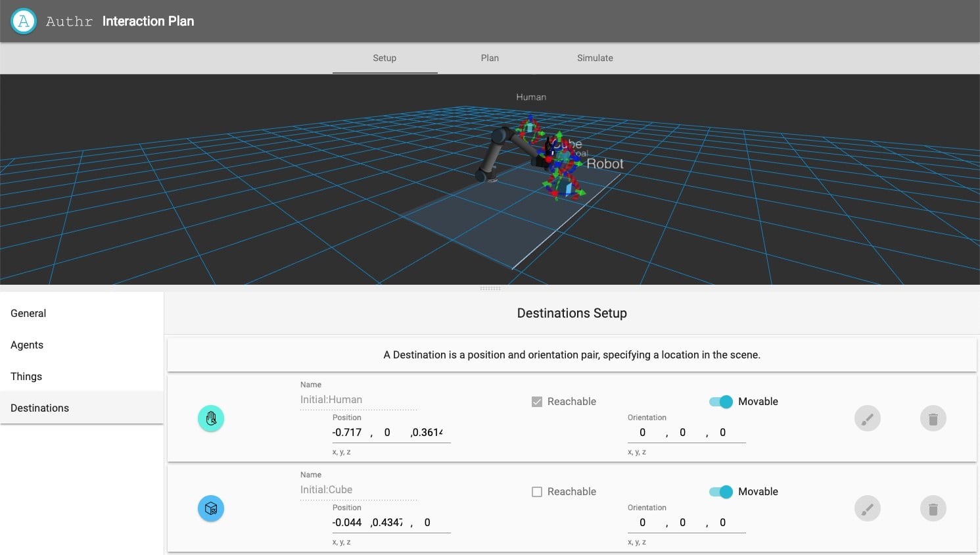The height and width of the screenshot is (555, 980).
Task: Click the edit pencil for Initial:Cube
Action: [868, 508]
